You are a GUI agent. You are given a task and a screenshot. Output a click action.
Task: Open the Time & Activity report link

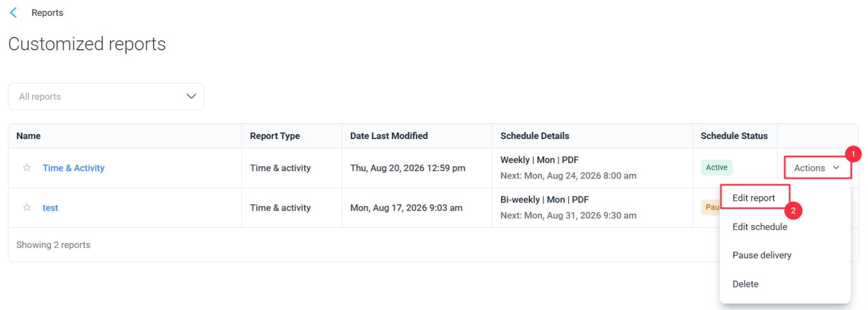pyautogui.click(x=74, y=168)
